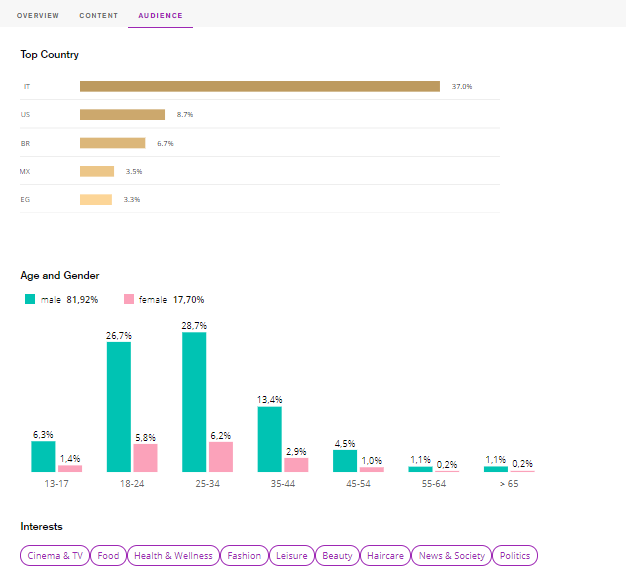626x576 pixels.
Task: Select the Politics interest tag
Action: pos(515,556)
